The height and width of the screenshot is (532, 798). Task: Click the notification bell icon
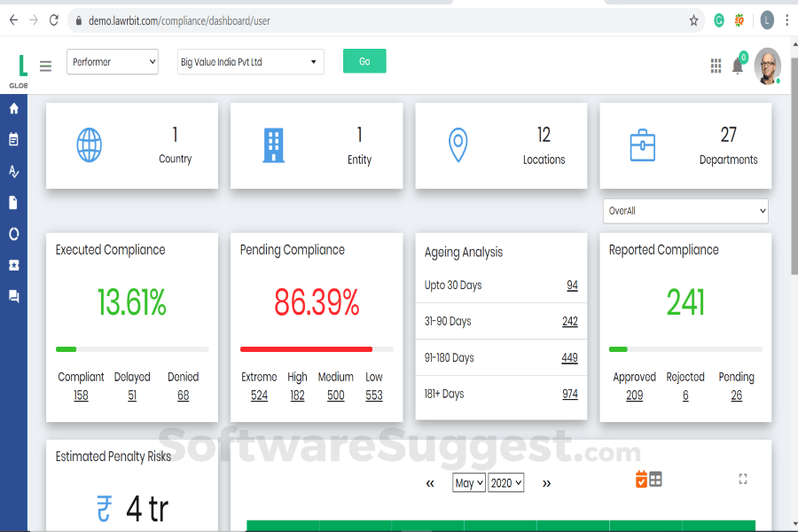tap(737, 66)
